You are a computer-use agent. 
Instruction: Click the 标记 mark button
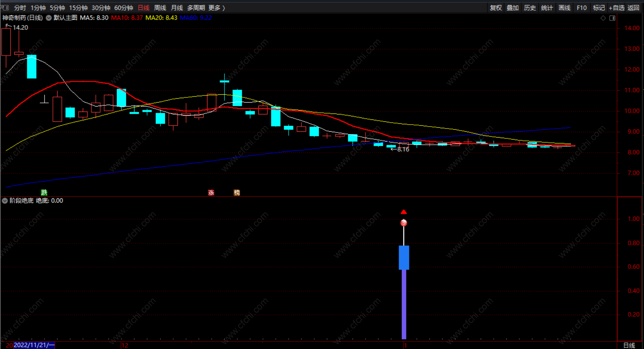599,8
